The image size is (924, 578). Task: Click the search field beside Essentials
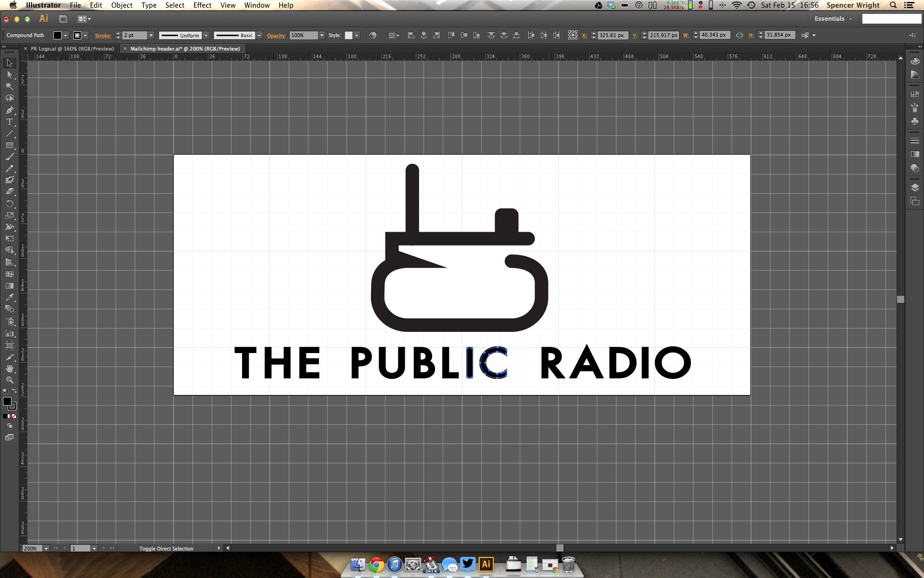(891, 19)
